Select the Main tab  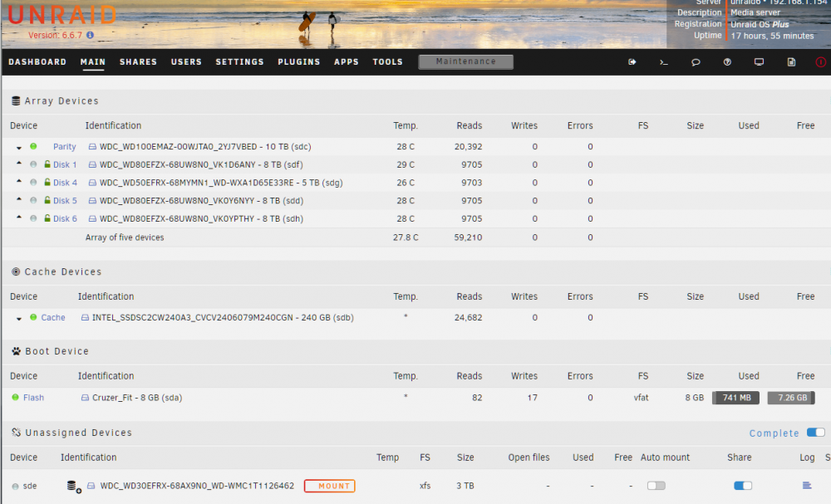93,62
